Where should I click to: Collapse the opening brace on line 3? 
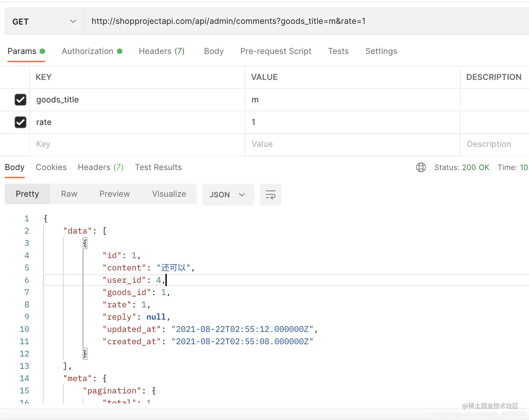(85, 243)
